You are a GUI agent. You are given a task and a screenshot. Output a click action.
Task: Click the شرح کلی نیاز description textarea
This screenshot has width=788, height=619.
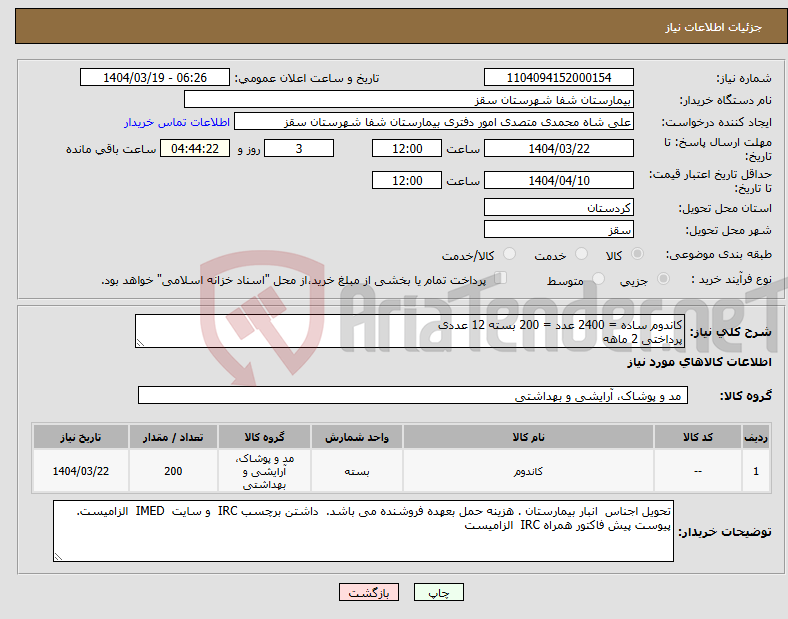409,331
